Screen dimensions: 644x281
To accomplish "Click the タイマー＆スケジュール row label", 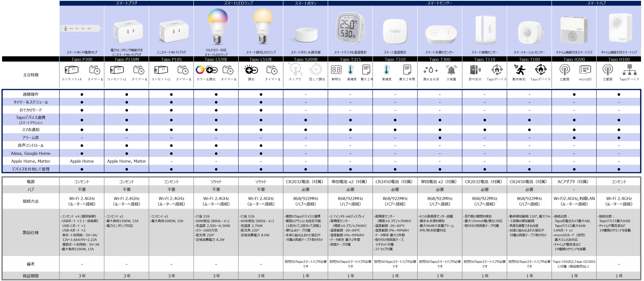I will pos(30,102).
